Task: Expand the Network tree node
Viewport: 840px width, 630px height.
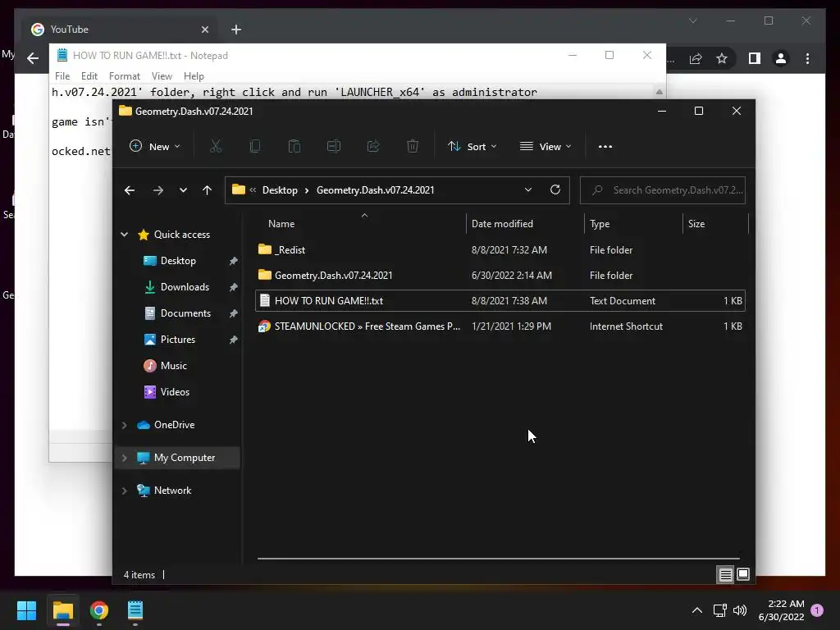Action: tap(125, 491)
